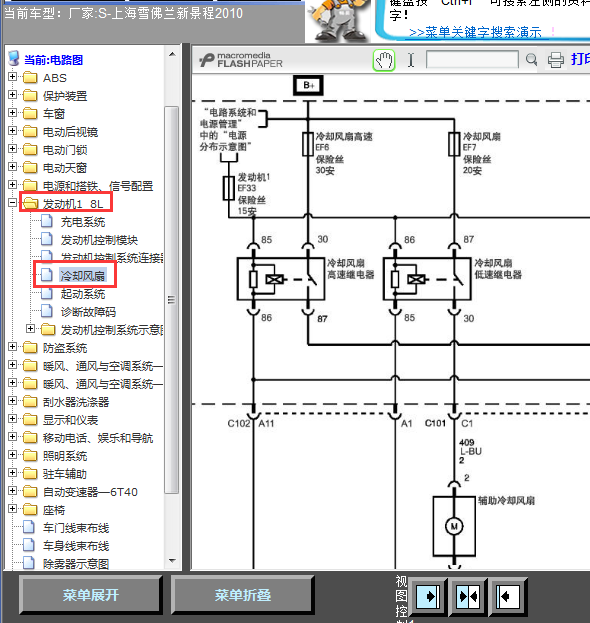Click the ABS folder icon
This screenshot has width=590, height=623.
30,77
